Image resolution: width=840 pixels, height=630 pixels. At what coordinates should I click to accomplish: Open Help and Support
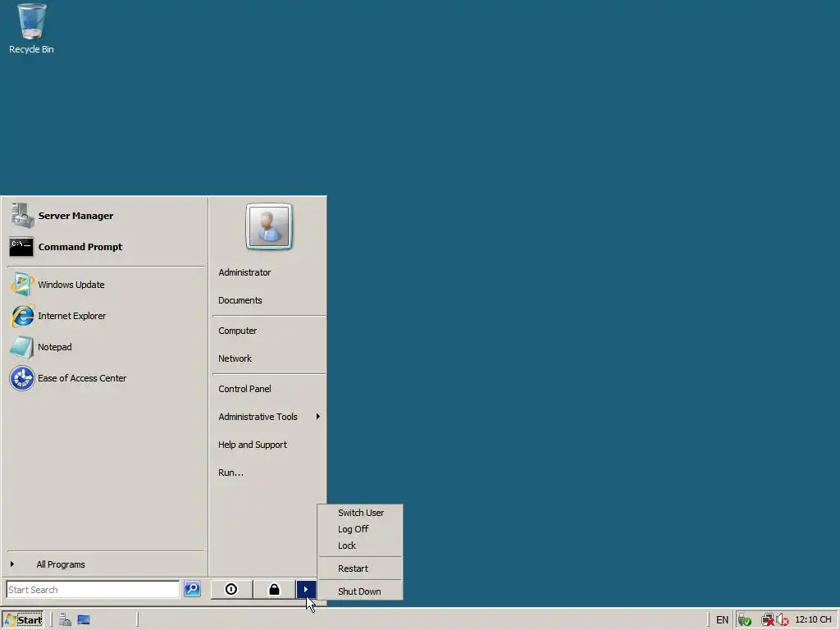(269, 445)
